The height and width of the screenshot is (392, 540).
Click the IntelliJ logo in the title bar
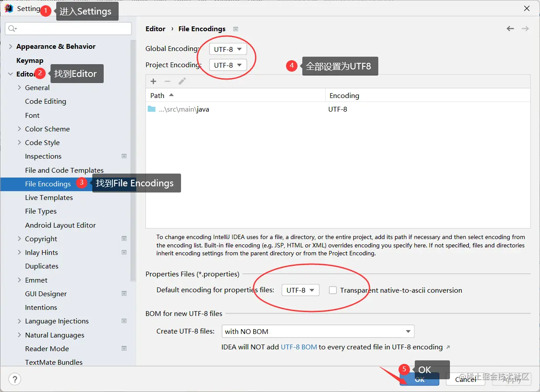point(9,8)
